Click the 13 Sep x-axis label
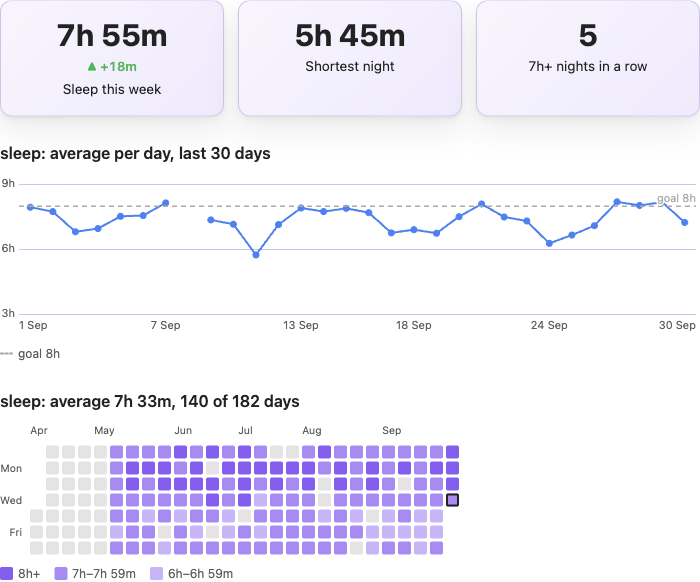The image size is (700, 582). click(301, 325)
